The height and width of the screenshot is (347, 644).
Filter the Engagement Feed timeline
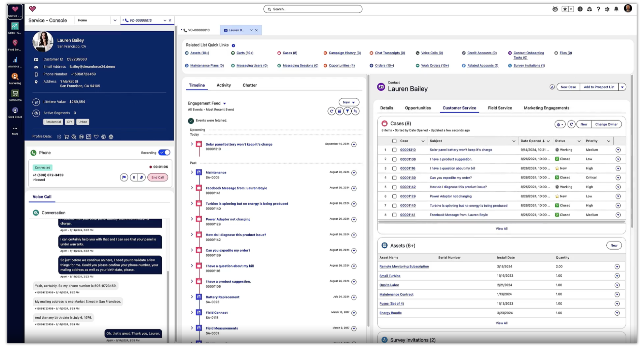coord(347,111)
